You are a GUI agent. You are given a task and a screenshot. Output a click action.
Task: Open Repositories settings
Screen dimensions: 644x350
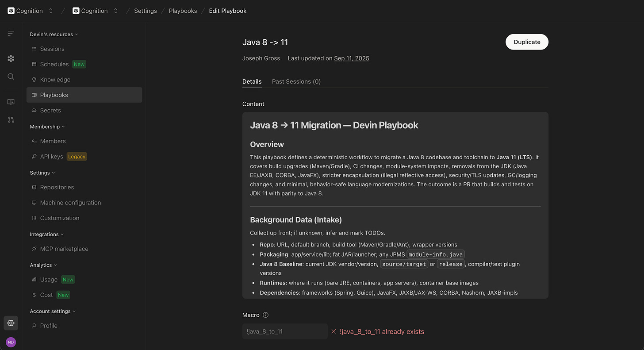(84, 187)
